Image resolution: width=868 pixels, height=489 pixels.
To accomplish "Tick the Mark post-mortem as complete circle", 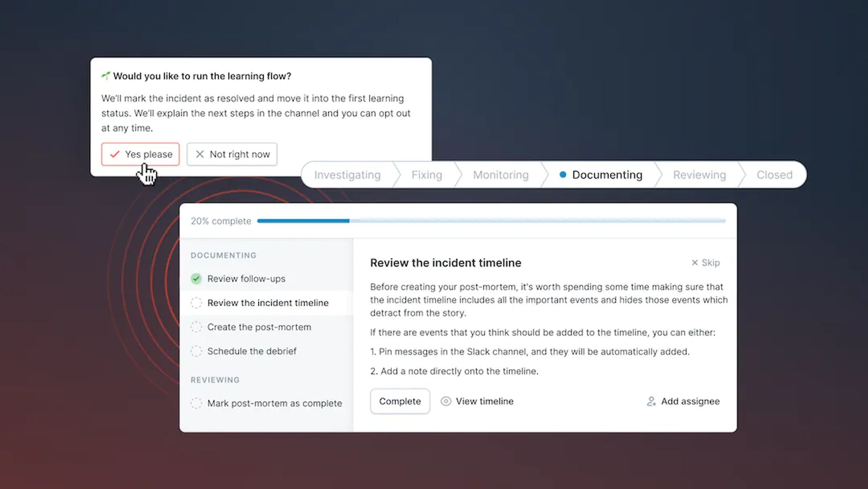I will [x=196, y=403].
